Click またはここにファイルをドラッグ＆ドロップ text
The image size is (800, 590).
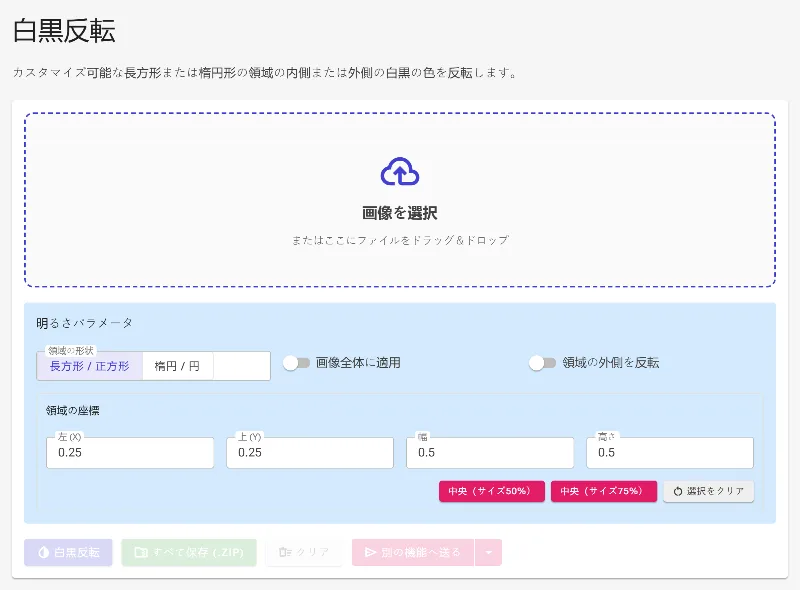pos(400,240)
